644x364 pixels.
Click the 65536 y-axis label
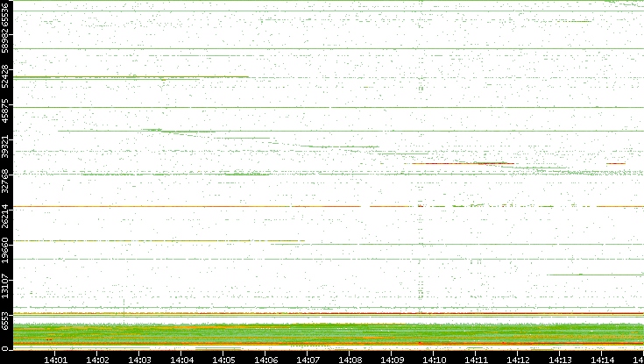click(6, 16)
